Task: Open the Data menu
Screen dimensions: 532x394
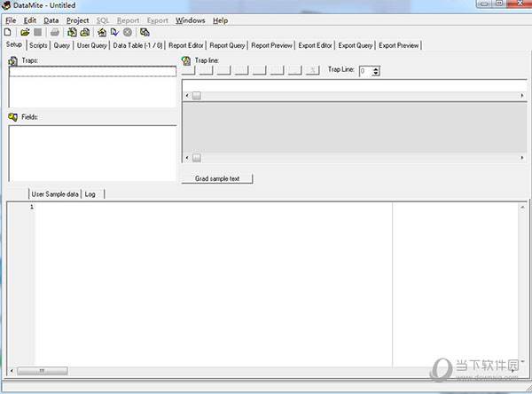Action: click(x=51, y=20)
